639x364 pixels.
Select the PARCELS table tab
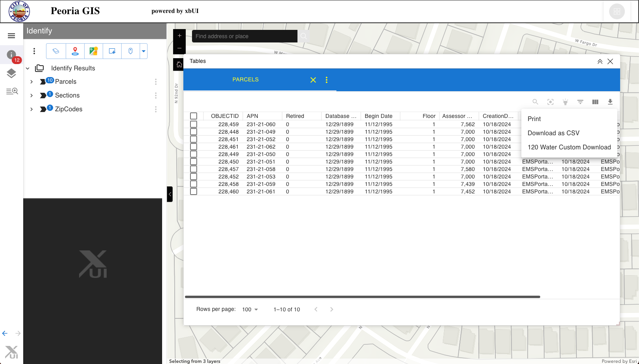pyautogui.click(x=246, y=79)
